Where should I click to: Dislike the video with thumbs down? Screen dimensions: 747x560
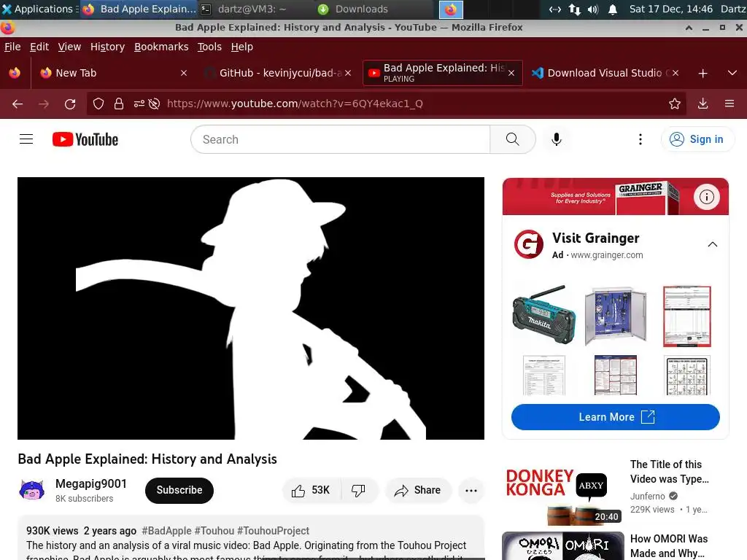(x=358, y=491)
